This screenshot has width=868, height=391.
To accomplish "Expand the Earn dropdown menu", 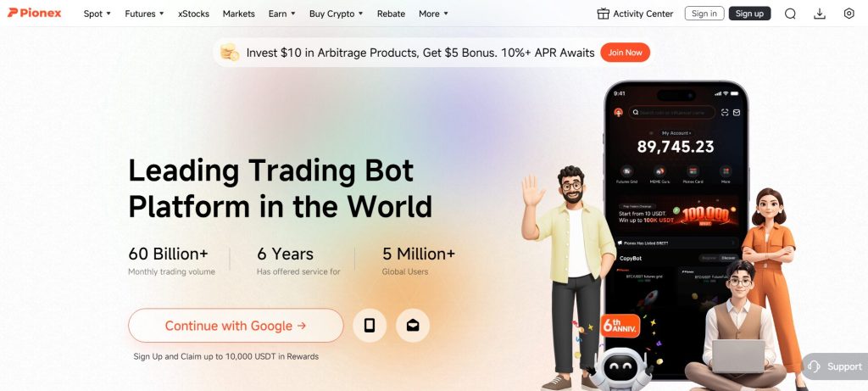I will [x=281, y=14].
